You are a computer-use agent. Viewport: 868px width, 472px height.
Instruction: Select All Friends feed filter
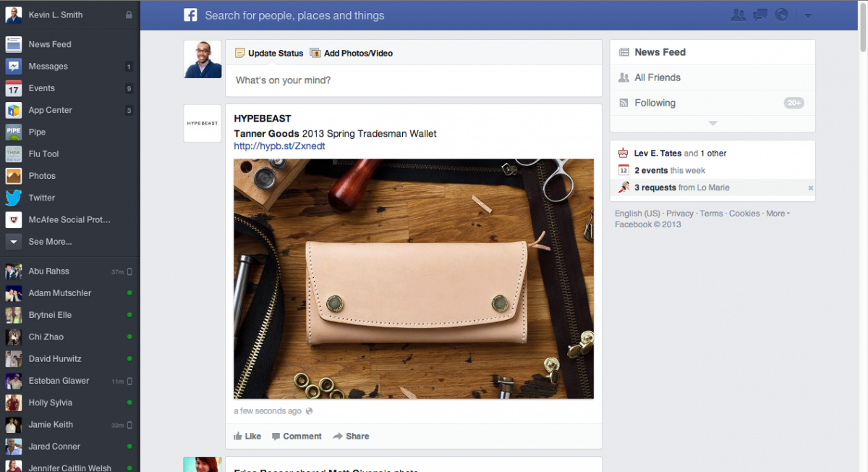tap(657, 77)
